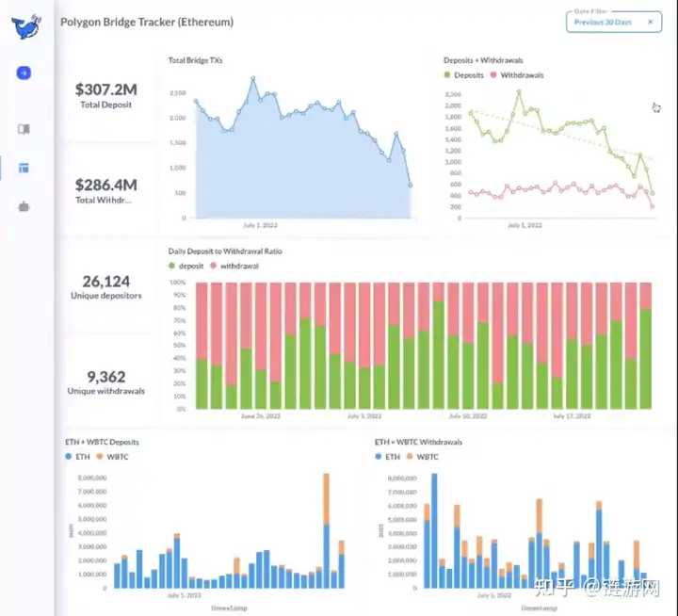Viewport: 678px width, 616px height.
Task: Clear the Date Filter with X icon
Action: point(650,22)
